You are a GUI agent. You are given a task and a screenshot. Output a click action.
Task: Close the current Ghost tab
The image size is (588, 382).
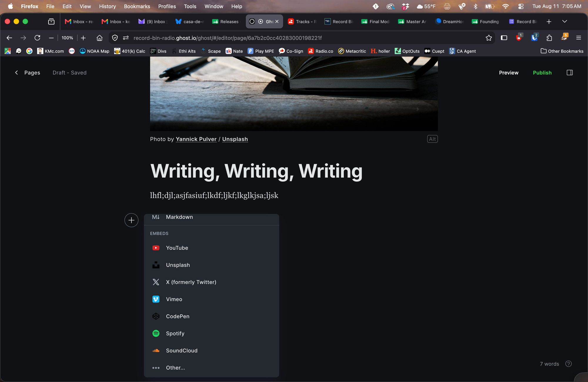point(277,21)
